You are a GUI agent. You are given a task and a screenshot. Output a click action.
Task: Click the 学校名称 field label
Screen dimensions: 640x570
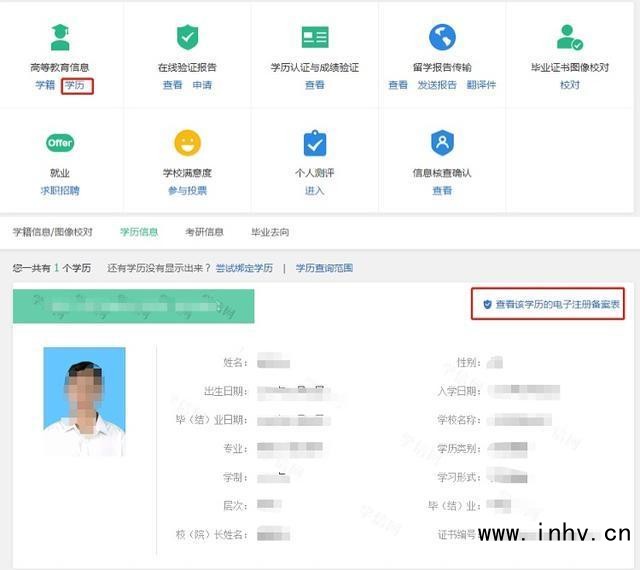[459, 420]
